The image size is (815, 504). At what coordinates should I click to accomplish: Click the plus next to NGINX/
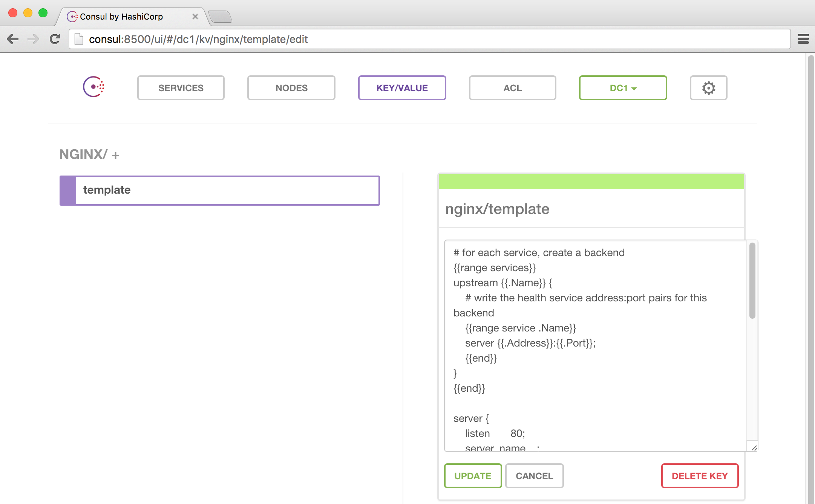pyautogui.click(x=116, y=155)
